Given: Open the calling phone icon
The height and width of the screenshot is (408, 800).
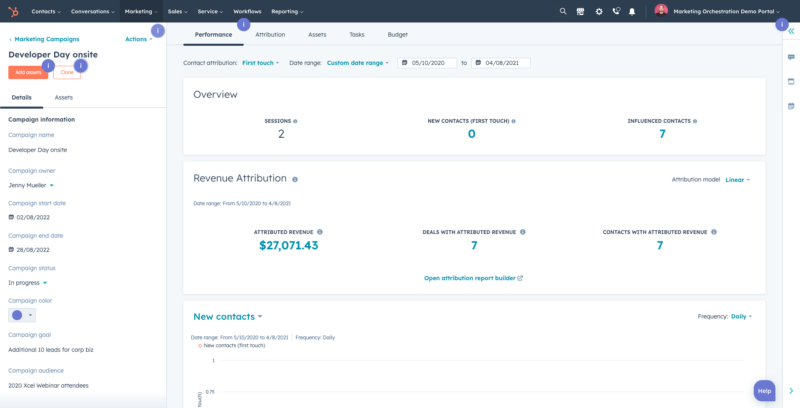Looking at the screenshot, I should pos(616,11).
